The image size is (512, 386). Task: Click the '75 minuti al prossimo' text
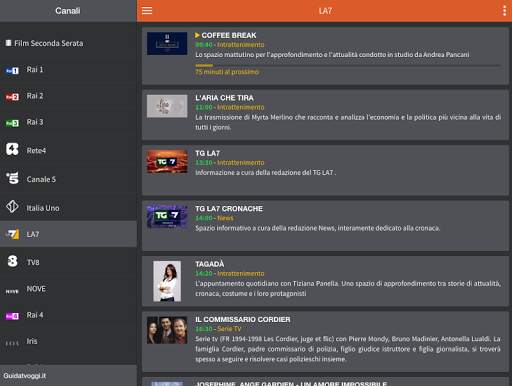click(227, 72)
